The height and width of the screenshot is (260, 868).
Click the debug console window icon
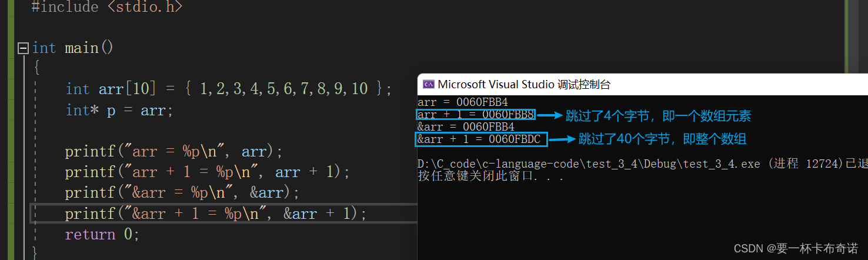pos(429,84)
